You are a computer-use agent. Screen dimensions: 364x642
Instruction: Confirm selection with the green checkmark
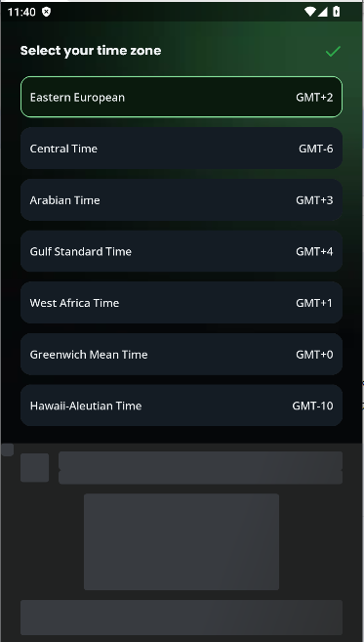(x=333, y=51)
